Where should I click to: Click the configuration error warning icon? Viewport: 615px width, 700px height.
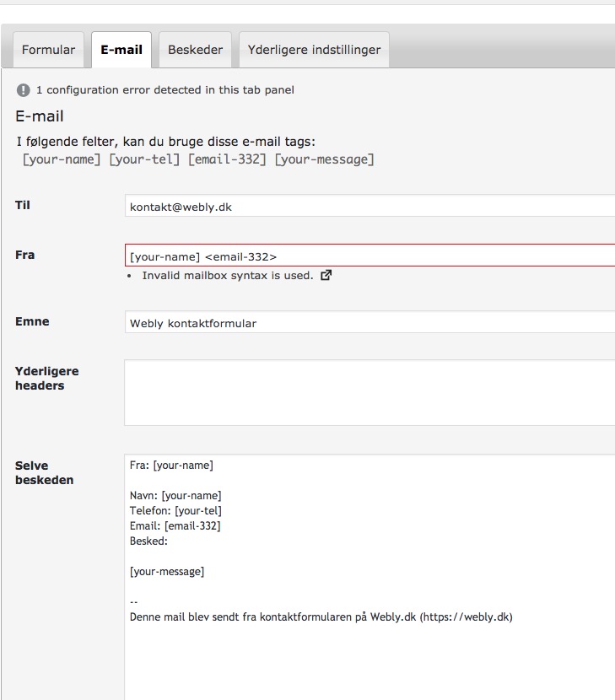(24, 90)
